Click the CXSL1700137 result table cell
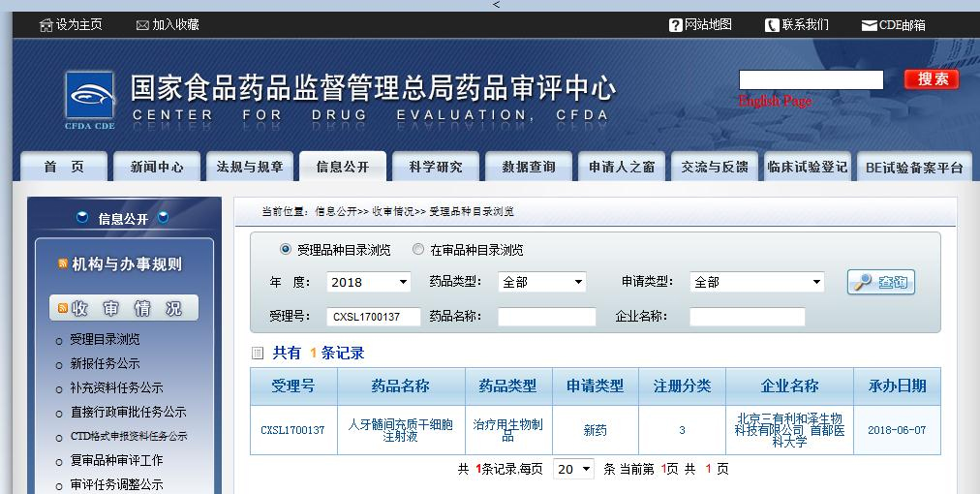The width and height of the screenshot is (980, 494). (293, 430)
